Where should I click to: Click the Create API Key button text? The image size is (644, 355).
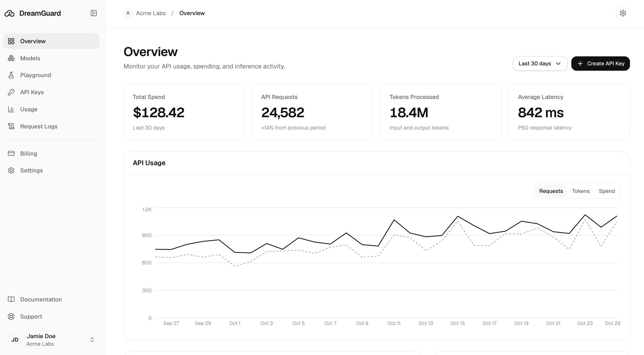[606, 64]
